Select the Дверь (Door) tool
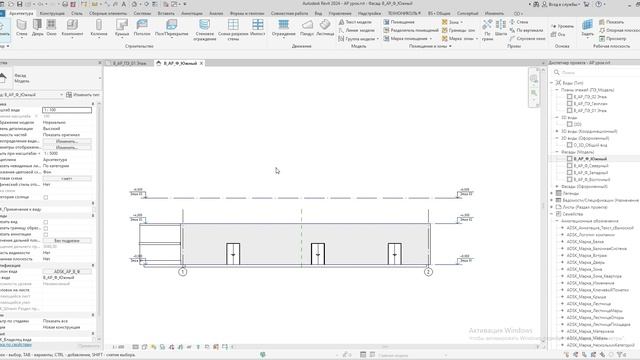Viewport: 640px width, 360px height. 37,28
